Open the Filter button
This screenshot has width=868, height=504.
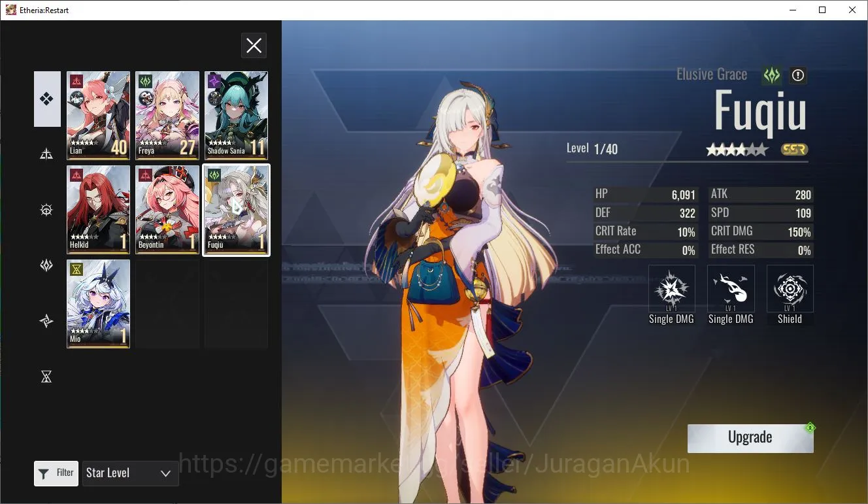tap(56, 473)
